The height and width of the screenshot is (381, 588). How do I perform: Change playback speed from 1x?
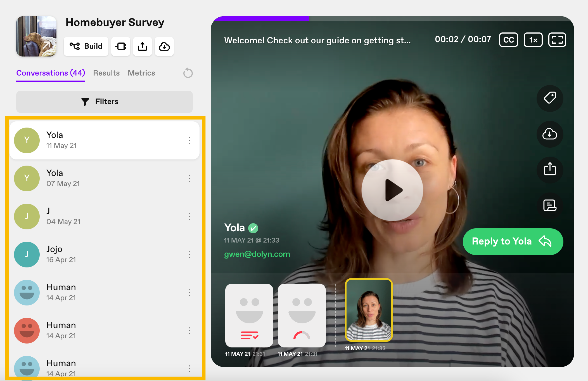tap(533, 40)
